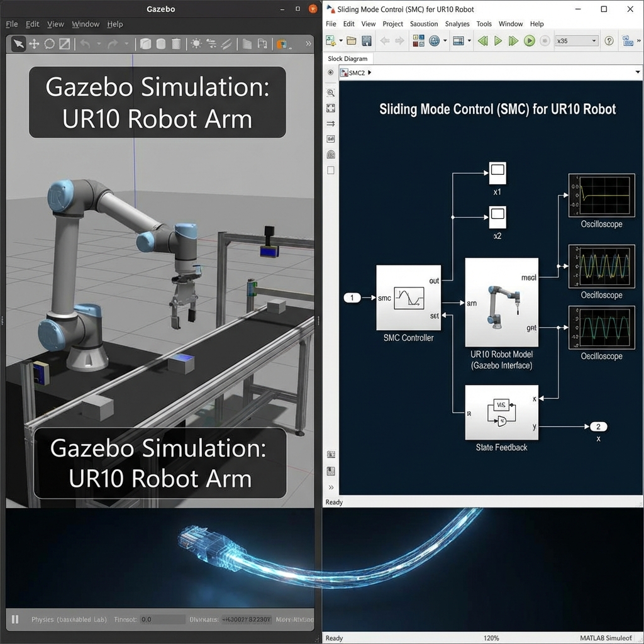Click the back navigation arrow in Simulink toolbar

pos(384,41)
